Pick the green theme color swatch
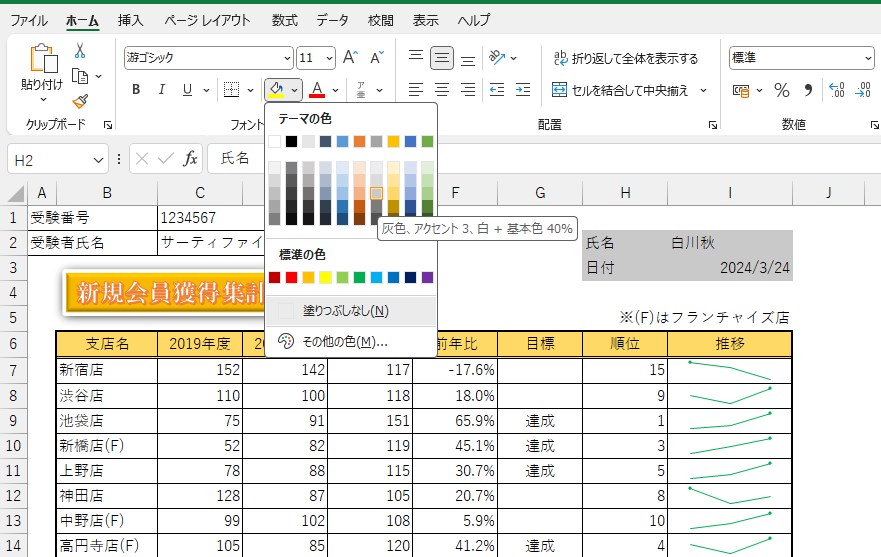Screen dimensions: 881x557 coord(427,142)
